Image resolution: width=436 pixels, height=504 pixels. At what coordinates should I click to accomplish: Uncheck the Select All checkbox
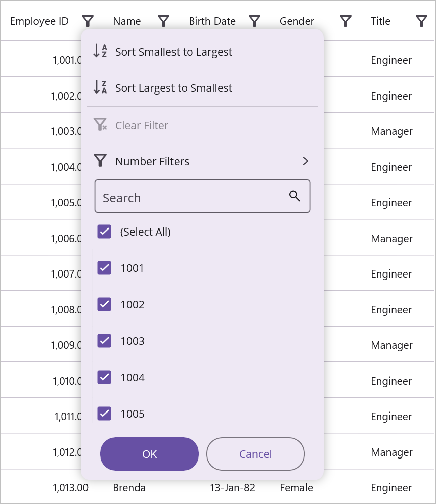pos(104,232)
